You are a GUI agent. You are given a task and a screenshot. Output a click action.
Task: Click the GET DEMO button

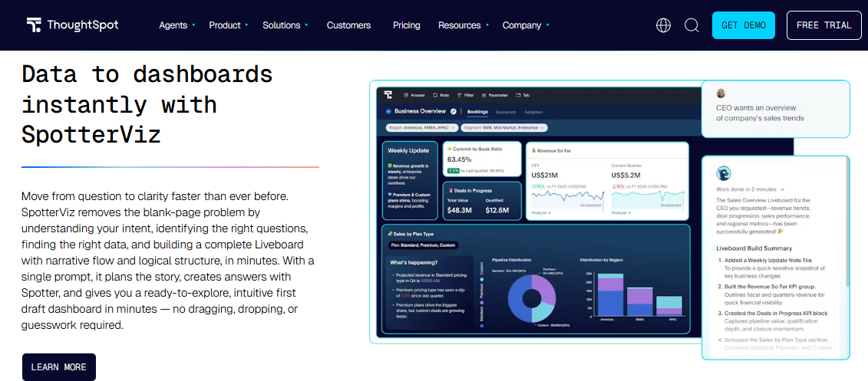coord(744,25)
